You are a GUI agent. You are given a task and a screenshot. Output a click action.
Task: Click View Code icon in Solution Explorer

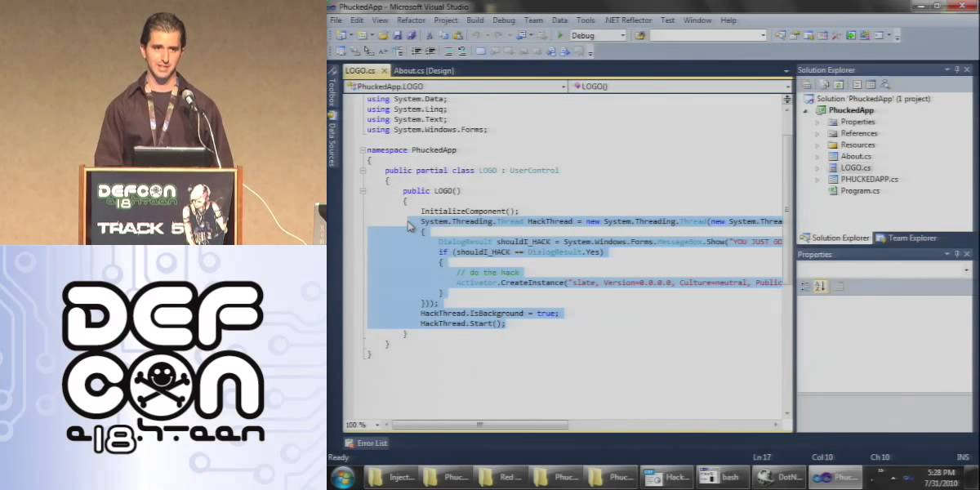[857, 85]
